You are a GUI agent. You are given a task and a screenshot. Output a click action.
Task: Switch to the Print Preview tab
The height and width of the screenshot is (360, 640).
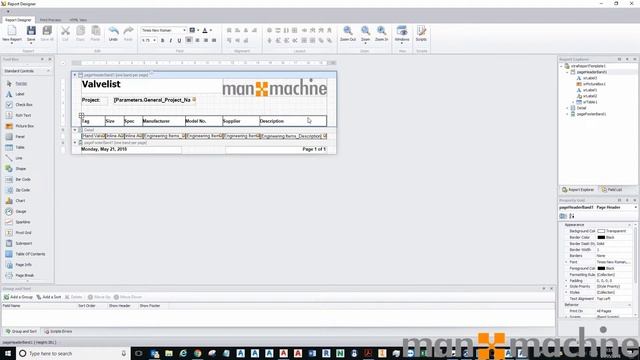click(50, 20)
